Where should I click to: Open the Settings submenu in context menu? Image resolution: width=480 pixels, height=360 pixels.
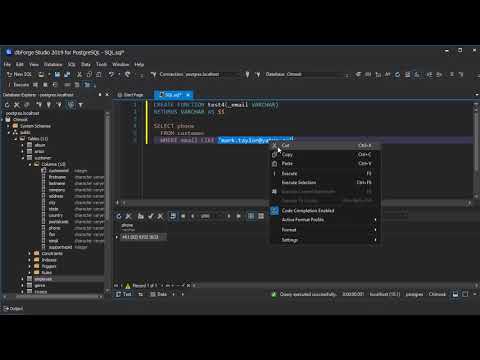click(x=325, y=240)
